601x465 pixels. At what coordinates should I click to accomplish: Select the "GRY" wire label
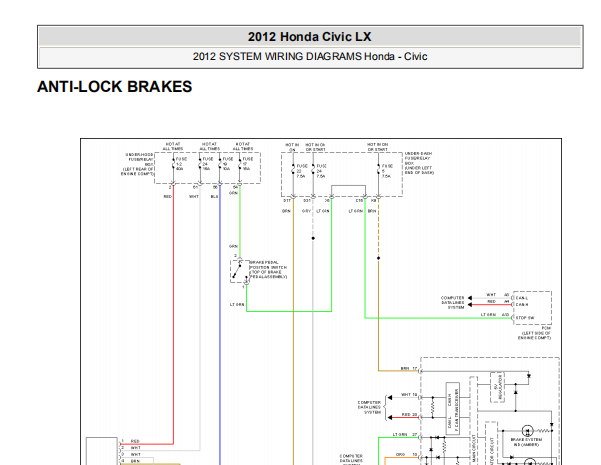306,211
